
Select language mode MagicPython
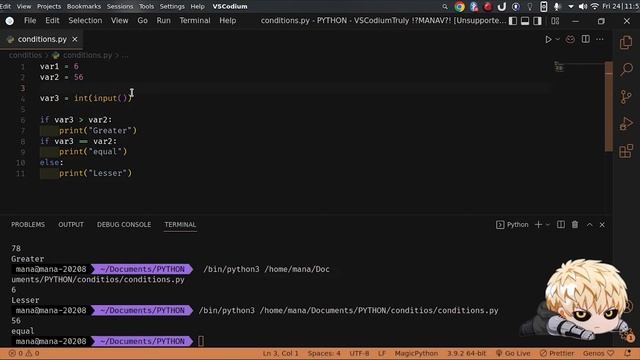[416, 353]
